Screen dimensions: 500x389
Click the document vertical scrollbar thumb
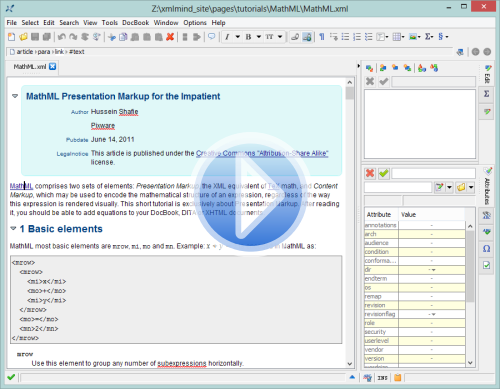[349, 93]
